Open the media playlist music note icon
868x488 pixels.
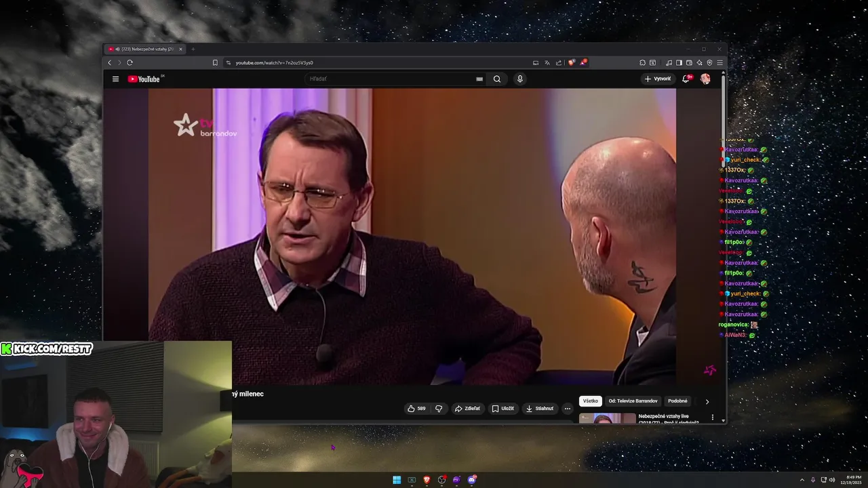(669, 62)
